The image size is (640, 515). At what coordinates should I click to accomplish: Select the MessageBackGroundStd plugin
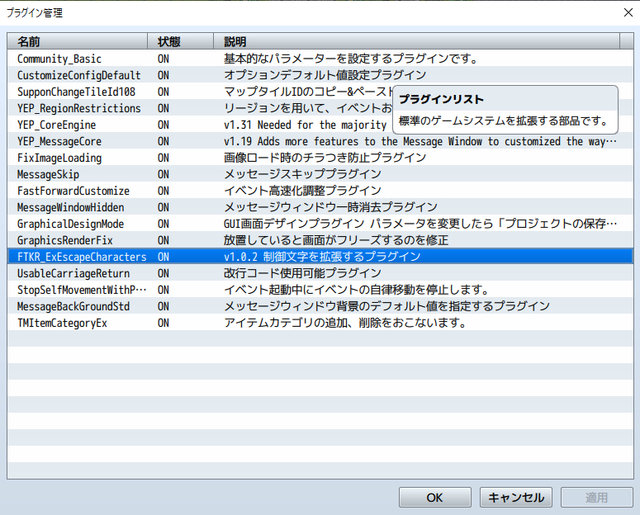(x=320, y=306)
